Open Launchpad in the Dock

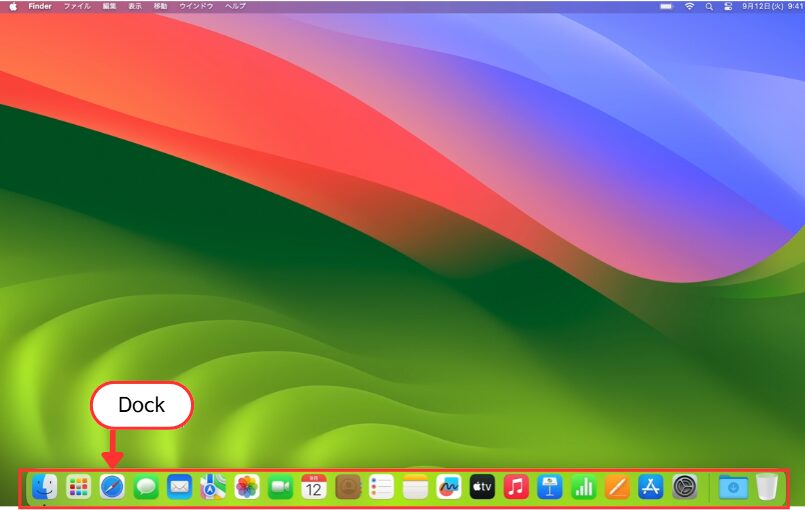pos(78,487)
